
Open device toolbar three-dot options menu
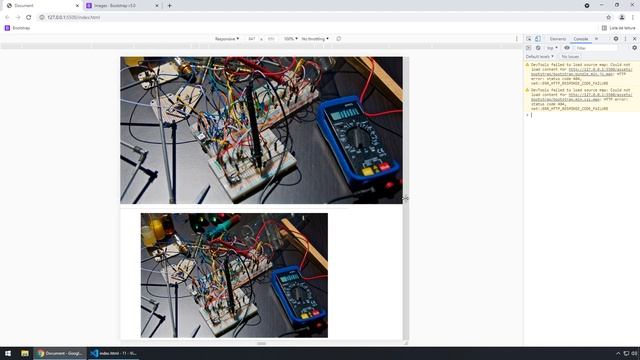coord(516,39)
